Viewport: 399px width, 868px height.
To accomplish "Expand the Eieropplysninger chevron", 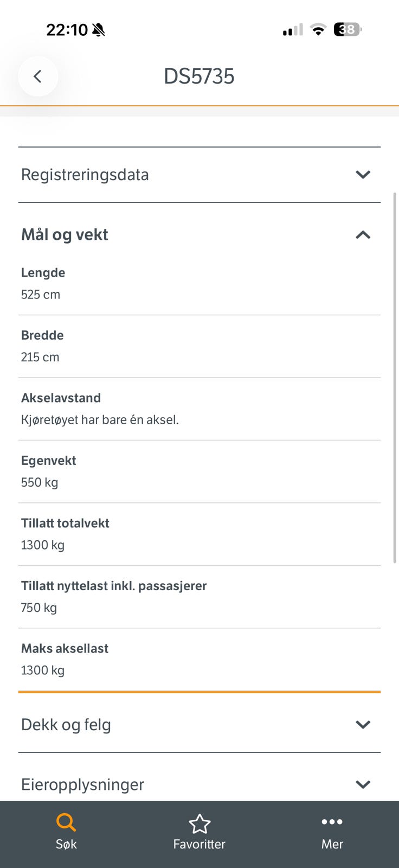I will [363, 784].
